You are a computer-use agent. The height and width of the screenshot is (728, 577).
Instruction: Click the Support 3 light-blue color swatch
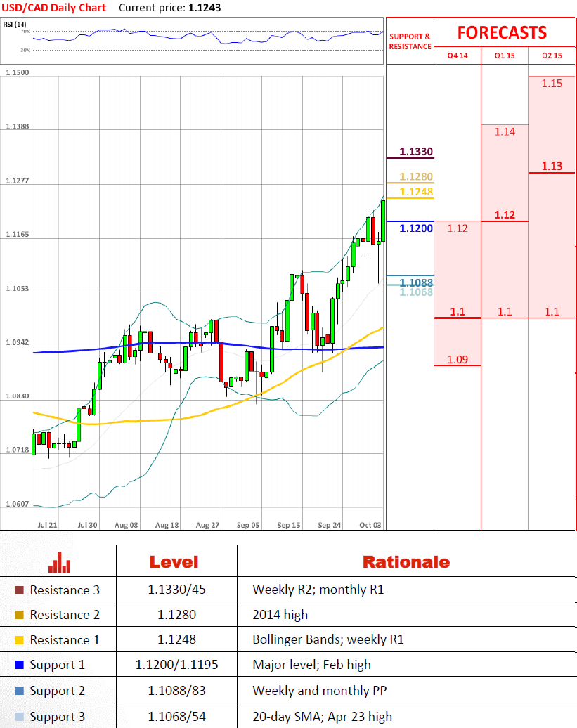tap(19, 716)
